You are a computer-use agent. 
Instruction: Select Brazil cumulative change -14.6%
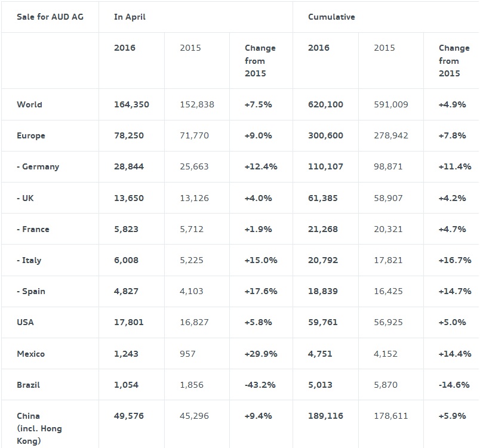coord(454,385)
